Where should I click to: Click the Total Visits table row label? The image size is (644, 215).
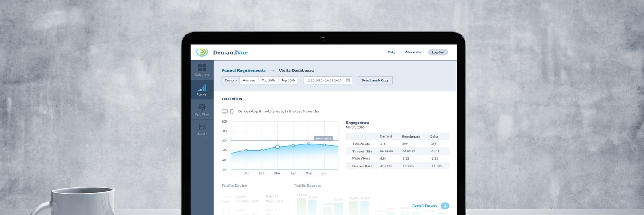pyautogui.click(x=361, y=144)
